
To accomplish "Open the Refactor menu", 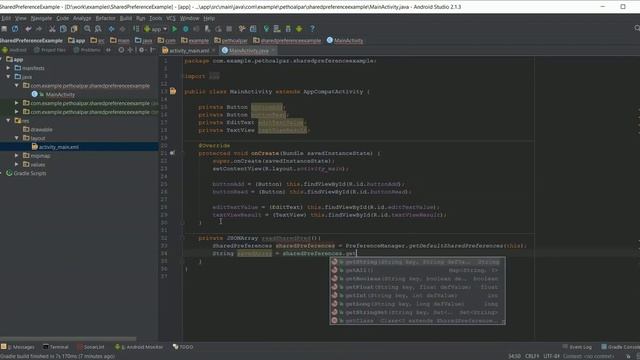I will (x=105, y=18).
